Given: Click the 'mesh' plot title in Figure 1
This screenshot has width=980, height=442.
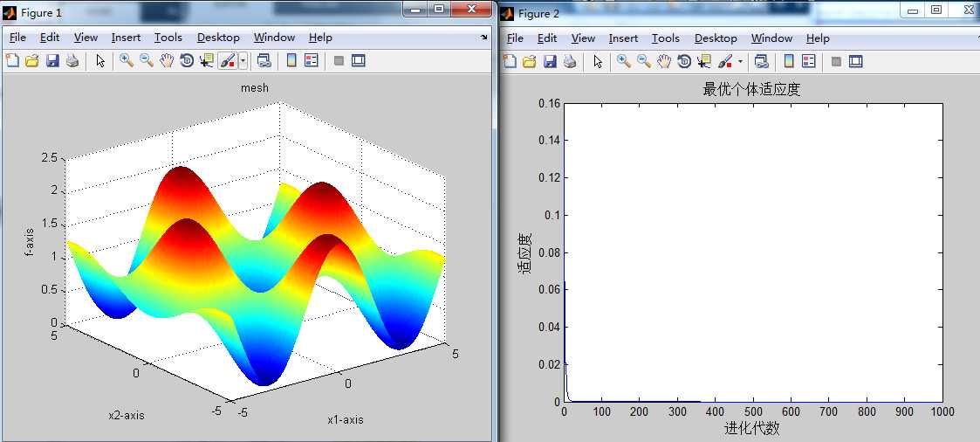Looking at the screenshot, I should tap(254, 88).
